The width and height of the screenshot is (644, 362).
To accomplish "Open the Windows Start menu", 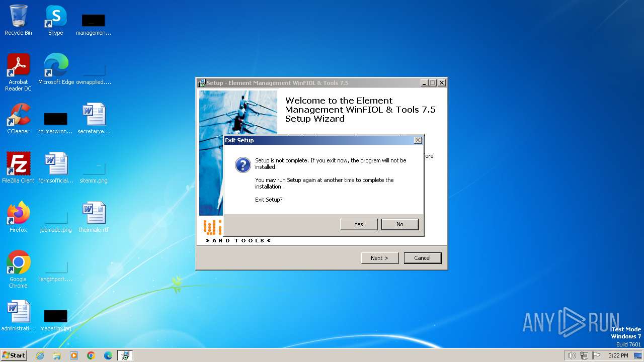I will click(x=14, y=355).
